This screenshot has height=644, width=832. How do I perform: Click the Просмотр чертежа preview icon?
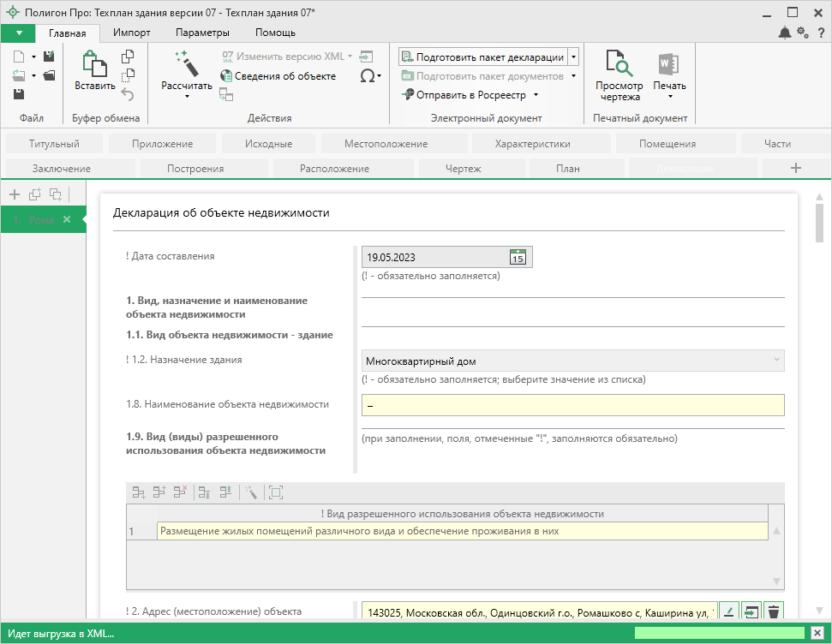coord(619,64)
